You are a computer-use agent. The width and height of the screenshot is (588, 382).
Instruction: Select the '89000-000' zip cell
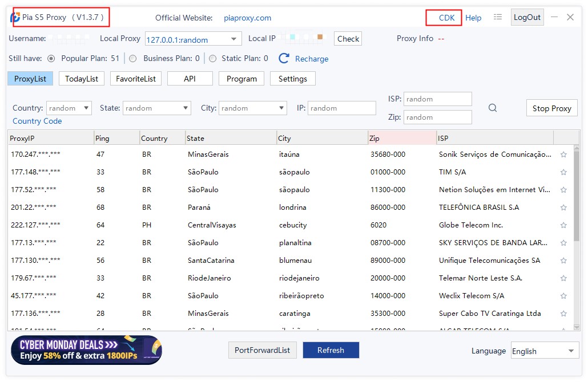[x=388, y=261]
